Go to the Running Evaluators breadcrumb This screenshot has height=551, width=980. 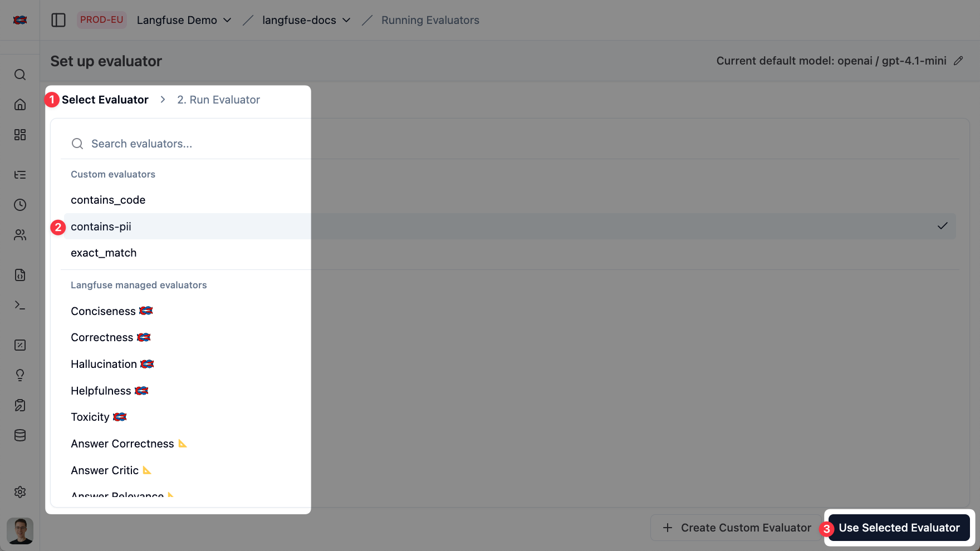[x=430, y=20]
